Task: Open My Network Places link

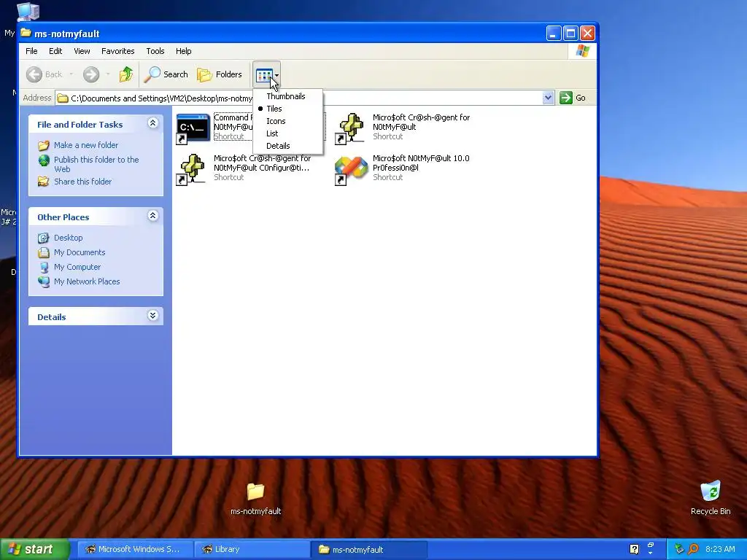Action: pyautogui.click(x=87, y=281)
